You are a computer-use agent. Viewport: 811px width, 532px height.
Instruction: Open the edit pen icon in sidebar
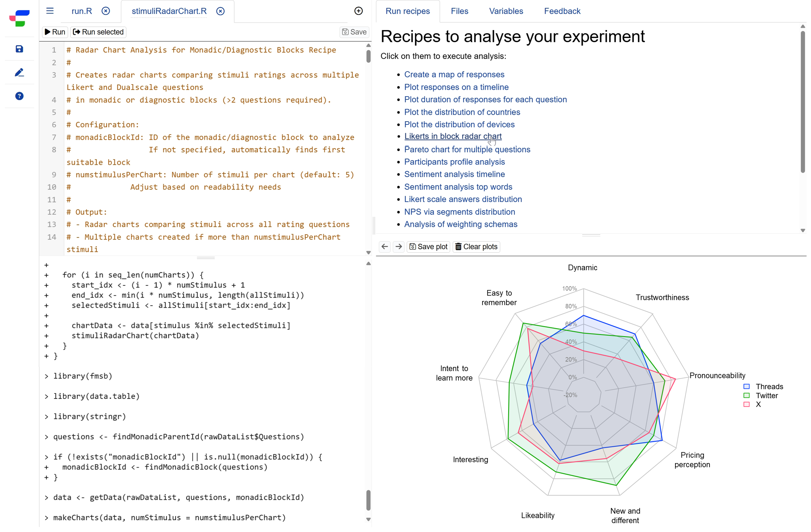tap(19, 73)
